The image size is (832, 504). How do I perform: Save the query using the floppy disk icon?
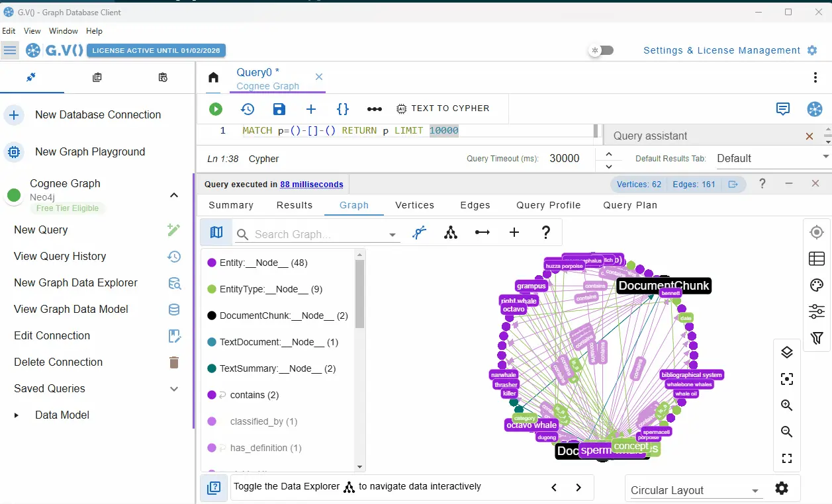coord(279,109)
